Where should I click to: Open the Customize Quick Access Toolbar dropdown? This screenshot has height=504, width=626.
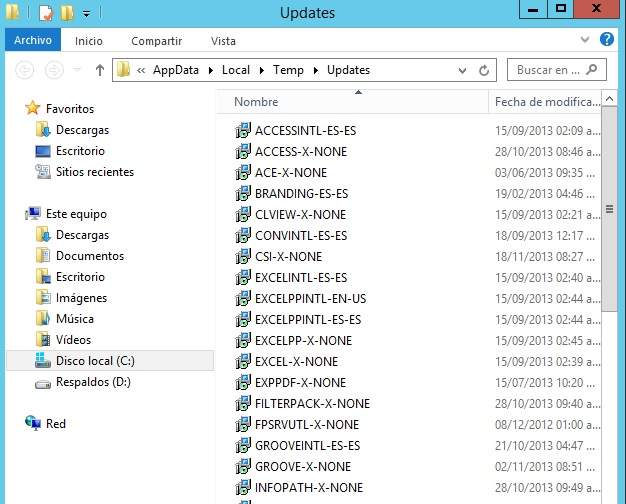coord(86,14)
